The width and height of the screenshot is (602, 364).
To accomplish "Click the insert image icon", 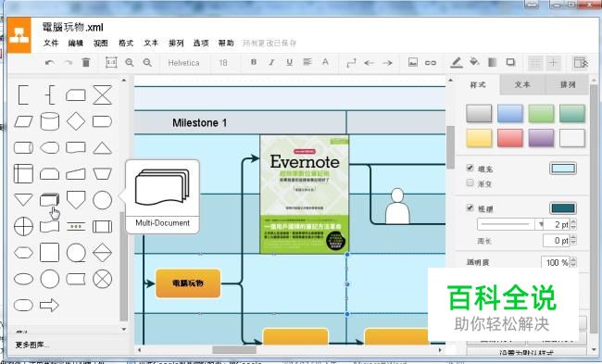I will pos(413,62).
